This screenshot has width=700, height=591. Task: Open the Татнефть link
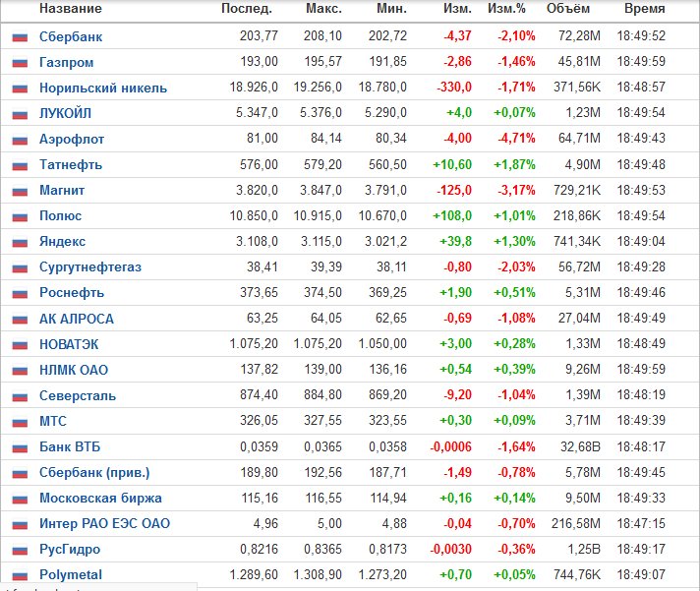[71, 164]
